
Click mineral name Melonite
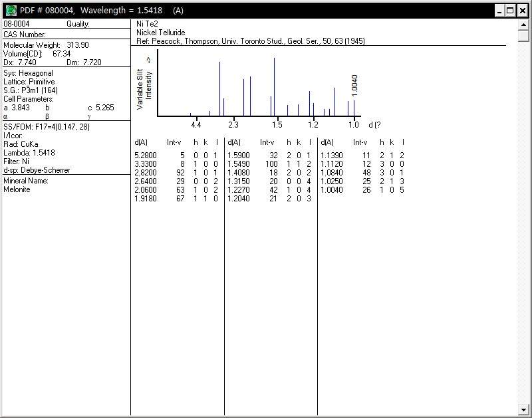(17, 189)
